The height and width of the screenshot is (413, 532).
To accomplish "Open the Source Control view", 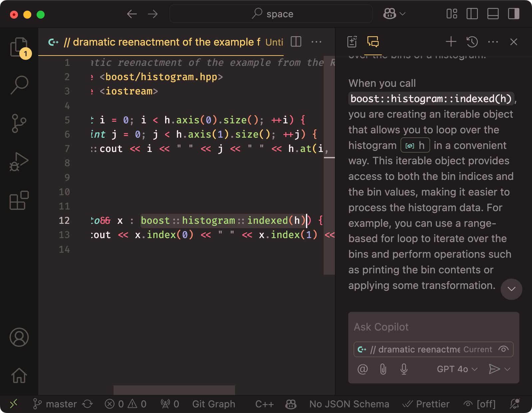I will coord(19,123).
